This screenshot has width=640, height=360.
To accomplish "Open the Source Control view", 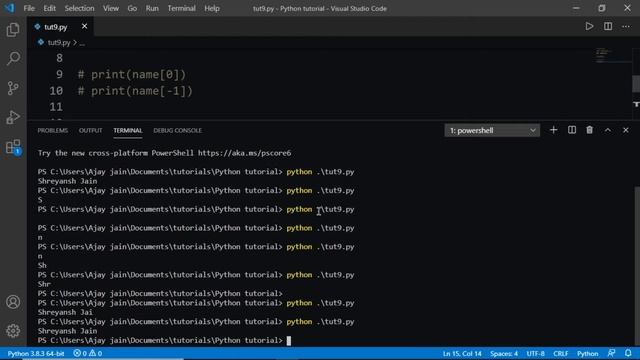I will pyautogui.click(x=13, y=88).
